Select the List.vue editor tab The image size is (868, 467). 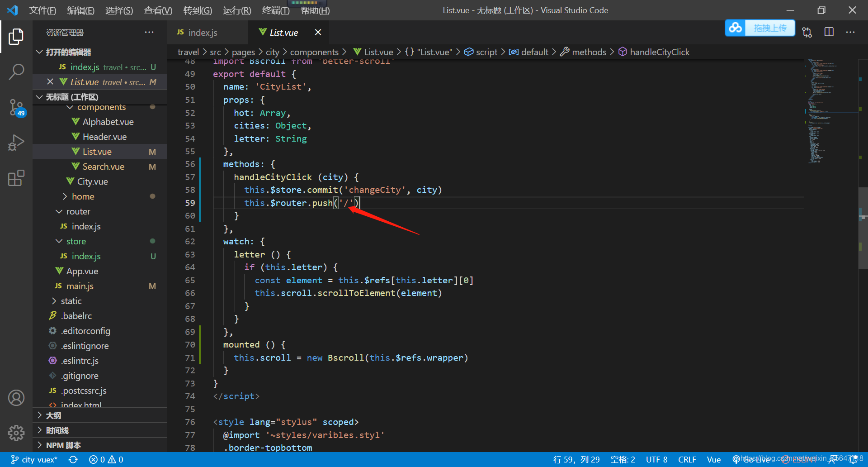point(288,33)
